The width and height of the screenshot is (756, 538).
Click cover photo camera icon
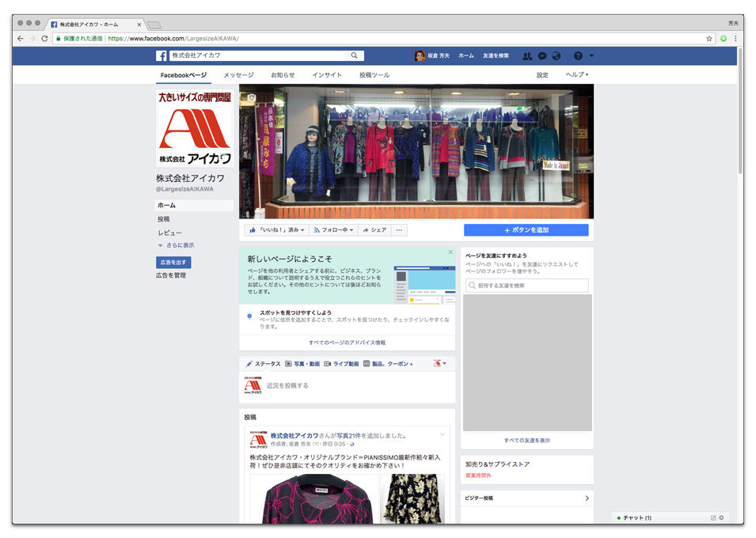251,97
